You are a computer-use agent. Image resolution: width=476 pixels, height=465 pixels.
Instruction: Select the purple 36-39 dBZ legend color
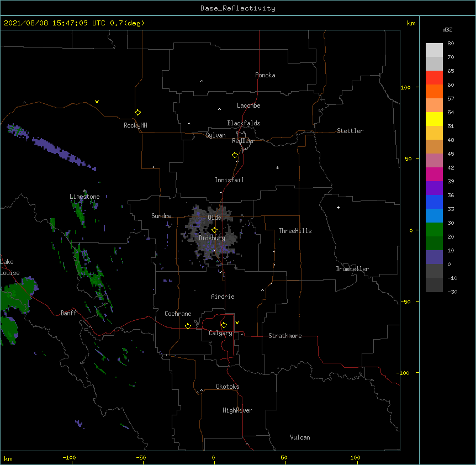point(434,188)
